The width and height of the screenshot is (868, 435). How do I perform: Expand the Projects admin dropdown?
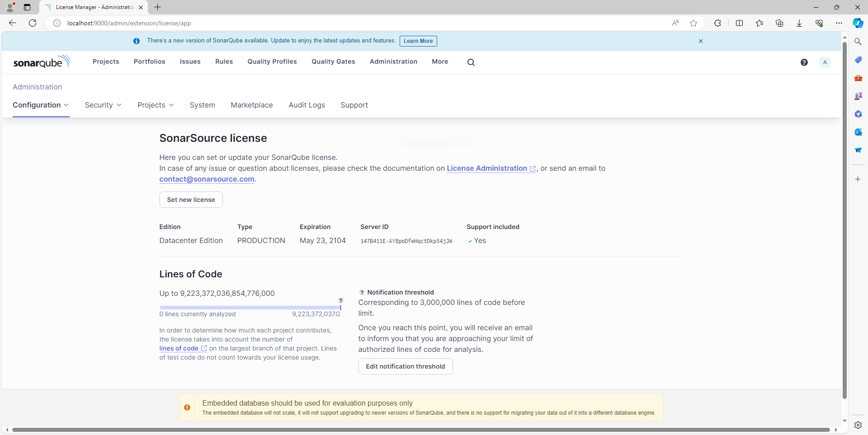156,105
